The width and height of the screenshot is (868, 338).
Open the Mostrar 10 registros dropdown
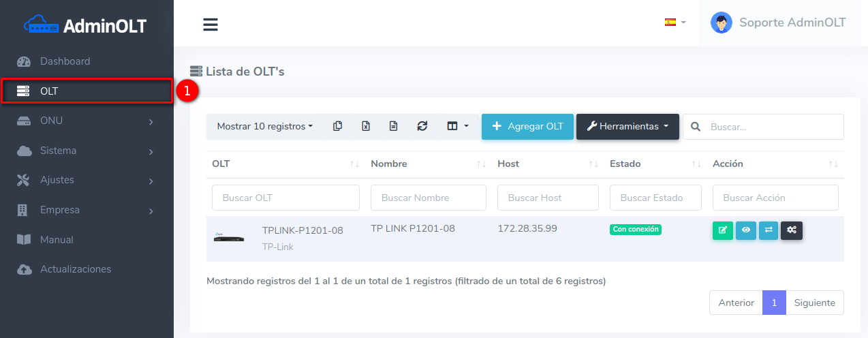(x=264, y=126)
